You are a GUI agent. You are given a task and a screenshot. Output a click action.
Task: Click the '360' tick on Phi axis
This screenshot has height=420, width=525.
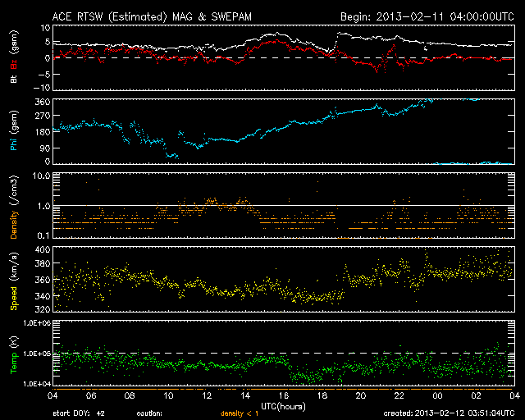point(43,102)
